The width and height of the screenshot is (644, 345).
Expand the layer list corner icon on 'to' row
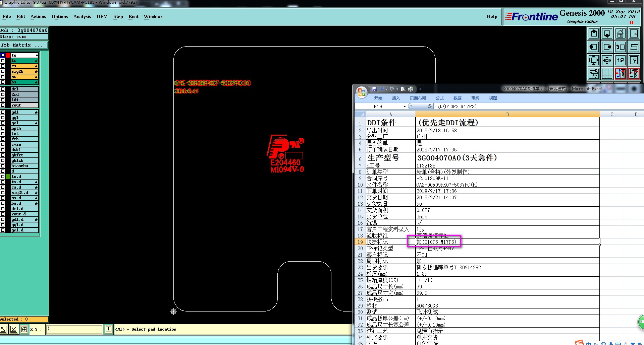37,55
